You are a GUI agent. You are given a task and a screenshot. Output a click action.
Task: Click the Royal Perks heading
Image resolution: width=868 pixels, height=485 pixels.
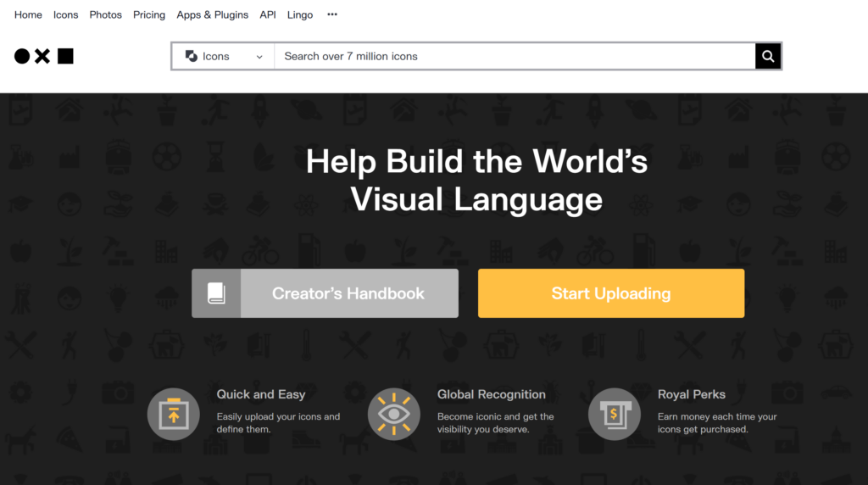coord(692,394)
